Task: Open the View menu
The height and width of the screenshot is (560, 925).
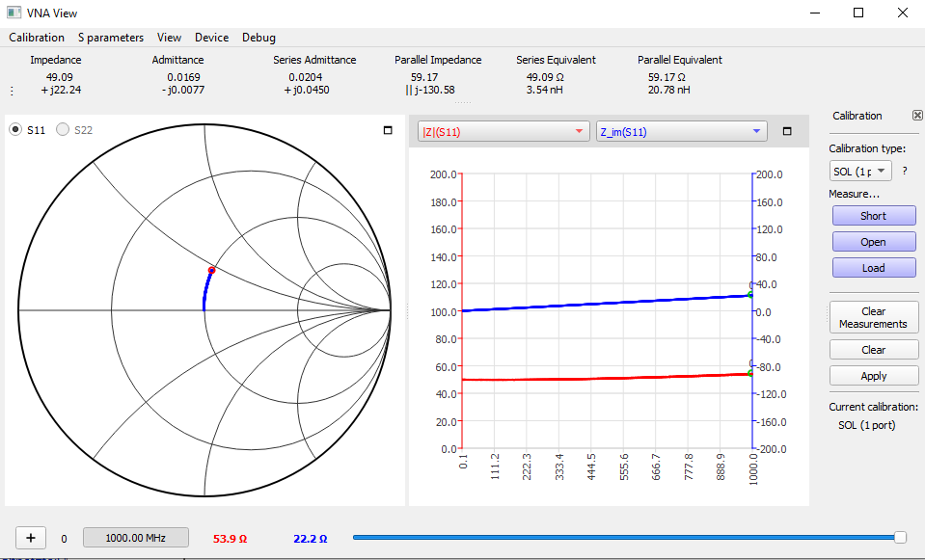Action: coord(170,38)
